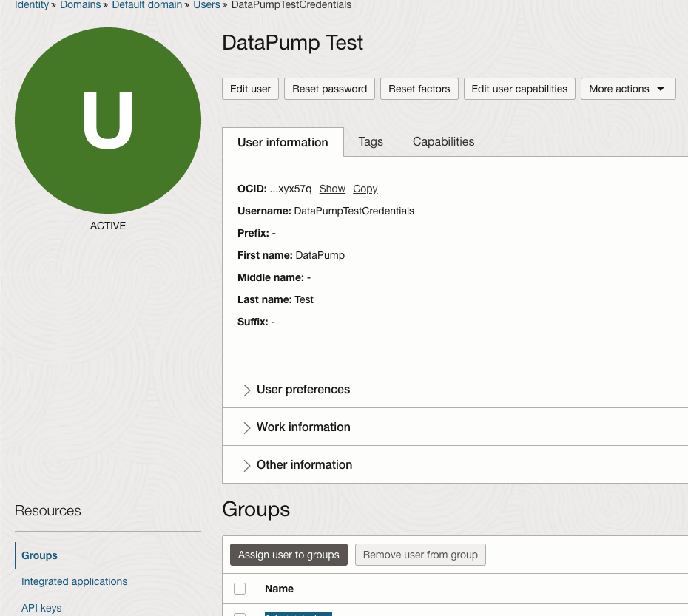Open Integrated applications in Resources
688x616 pixels.
pos(74,581)
